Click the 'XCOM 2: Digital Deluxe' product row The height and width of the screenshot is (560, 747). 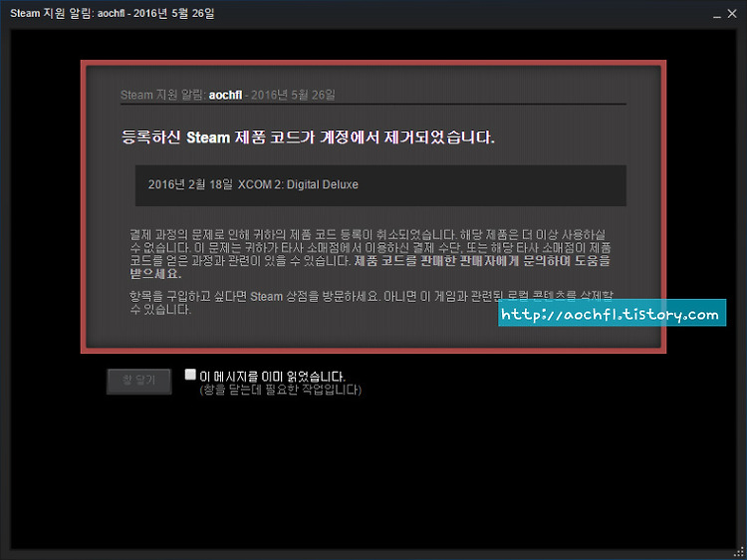(380, 185)
